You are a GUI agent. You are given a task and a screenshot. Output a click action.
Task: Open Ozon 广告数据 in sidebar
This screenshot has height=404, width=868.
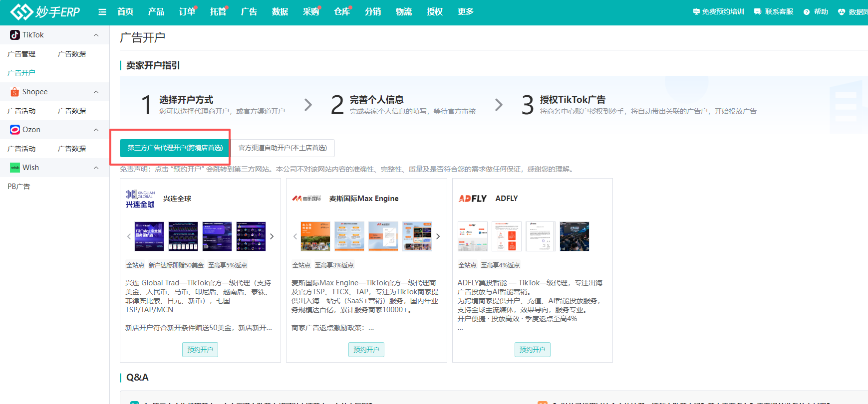(x=72, y=149)
